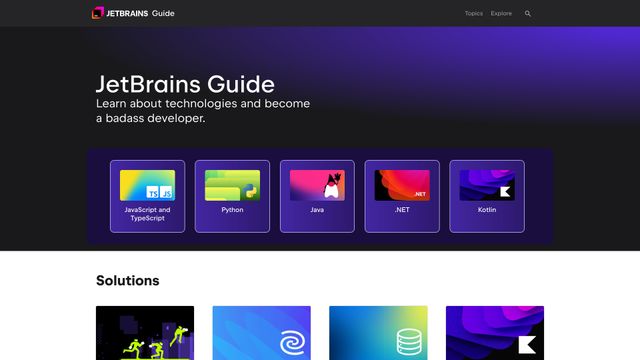This screenshot has width=640, height=360.
Task: Click the JetBrains logo icon
Action: pyautogui.click(x=98, y=13)
